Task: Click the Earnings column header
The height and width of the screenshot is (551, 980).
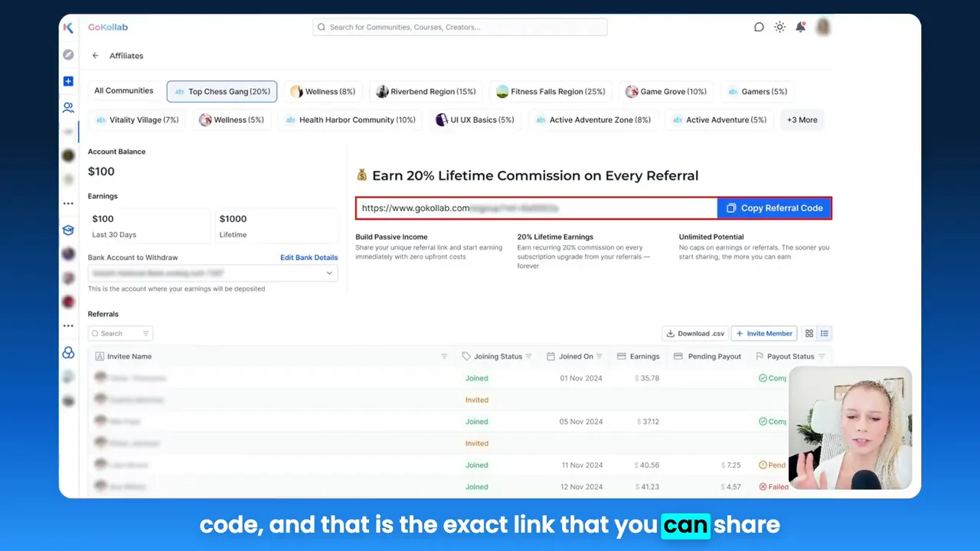Action: point(639,357)
